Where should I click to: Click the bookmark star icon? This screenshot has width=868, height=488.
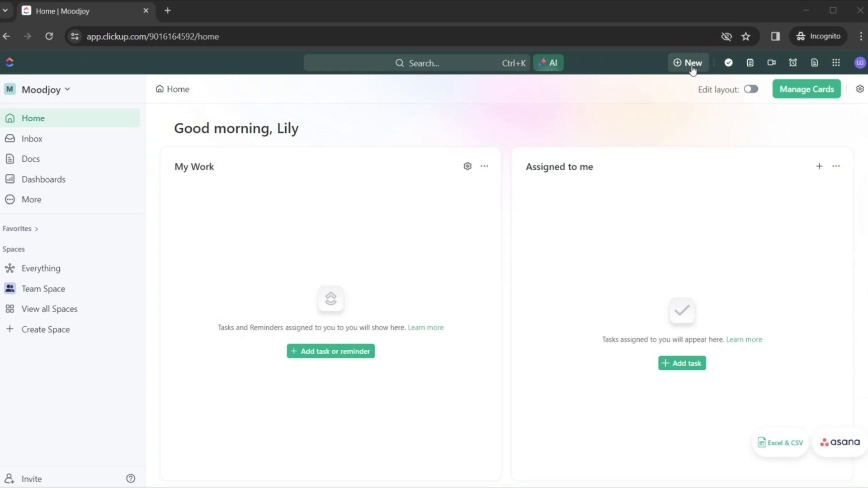pyautogui.click(x=746, y=36)
